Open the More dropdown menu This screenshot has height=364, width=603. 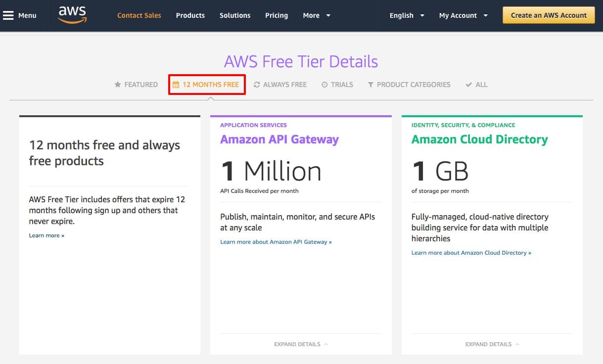tap(317, 15)
